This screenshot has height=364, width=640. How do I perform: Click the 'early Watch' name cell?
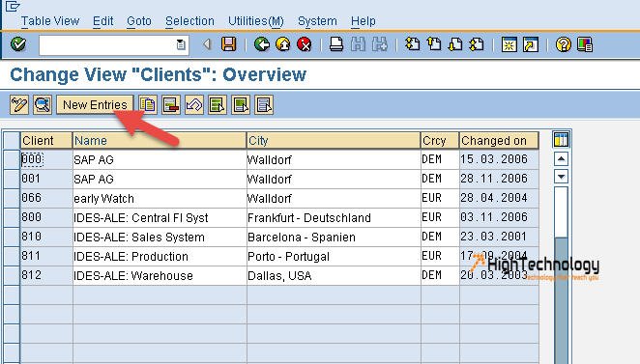[160, 198]
